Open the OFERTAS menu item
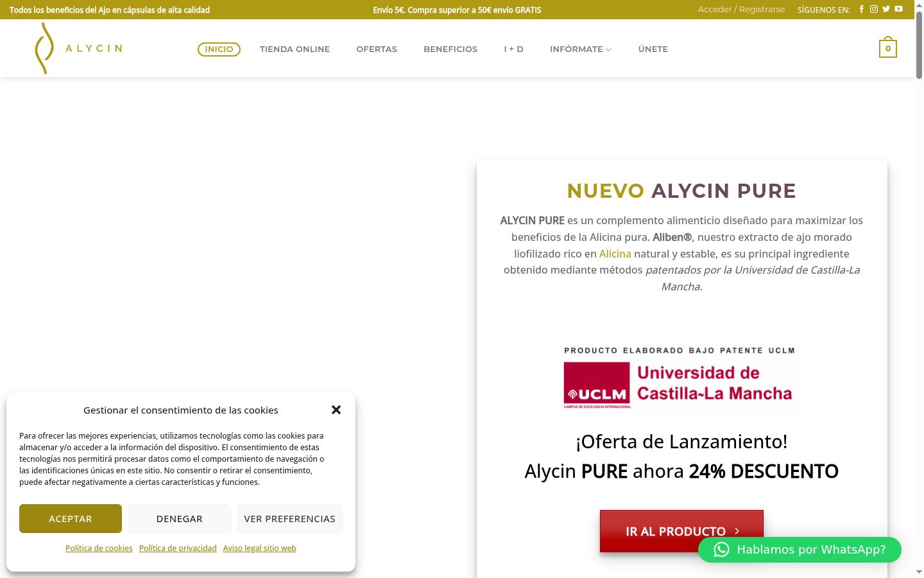Image resolution: width=924 pixels, height=578 pixels. [377, 49]
